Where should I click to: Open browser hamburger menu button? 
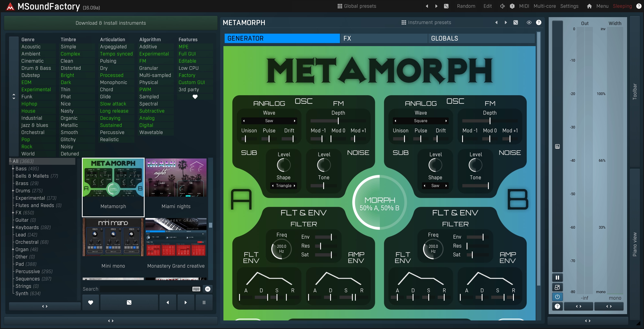tap(204, 302)
